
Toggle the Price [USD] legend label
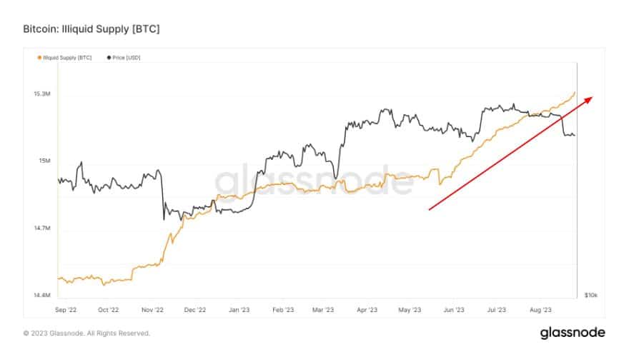coord(127,58)
